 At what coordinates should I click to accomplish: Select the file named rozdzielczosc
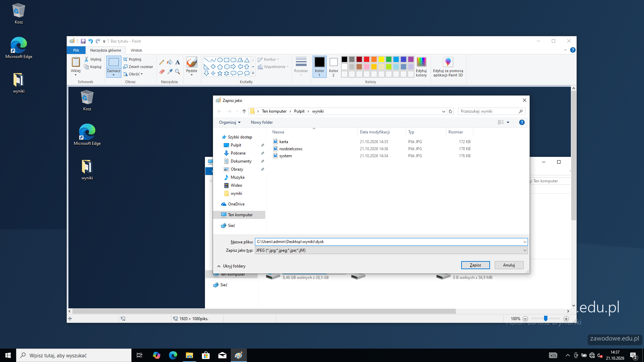click(x=291, y=149)
